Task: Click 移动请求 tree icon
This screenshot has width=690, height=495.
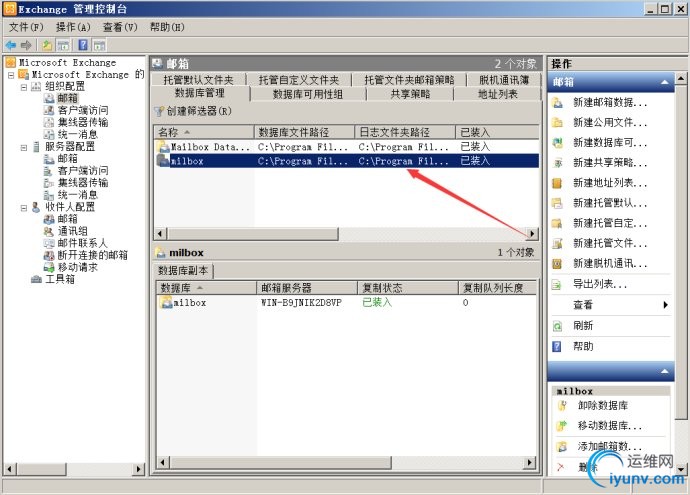Action: (x=48, y=267)
